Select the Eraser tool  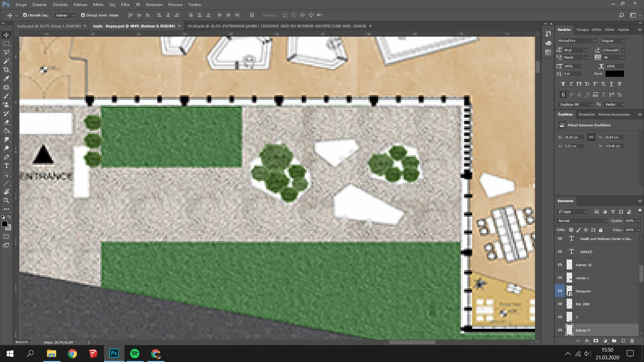click(6, 122)
